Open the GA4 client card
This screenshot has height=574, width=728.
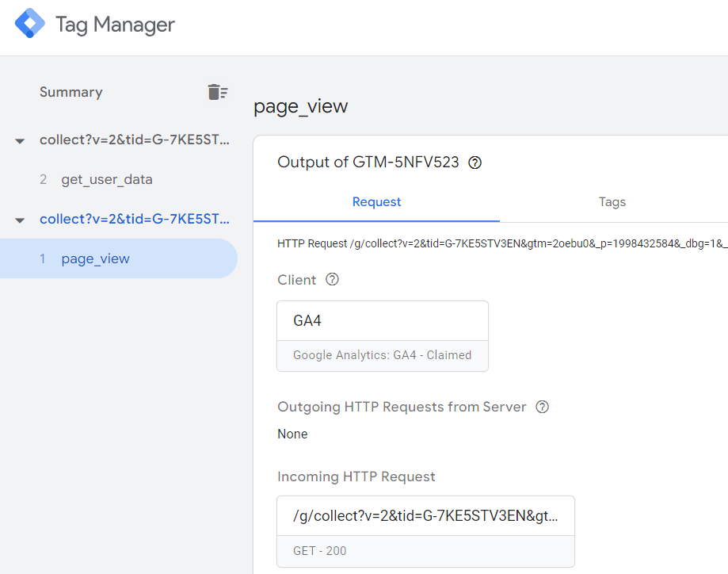pyautogui.click(x=383, y=336)
